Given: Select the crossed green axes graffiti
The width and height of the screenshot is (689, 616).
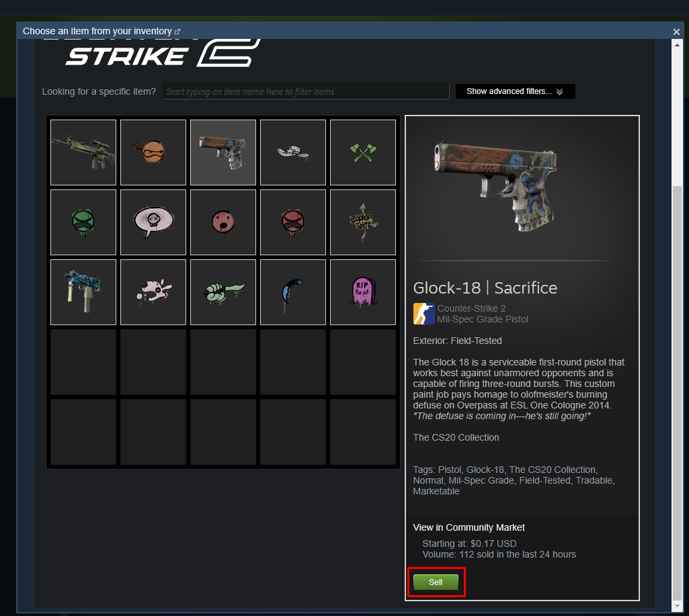Looking at the screenshot, I should pos(362,152).
